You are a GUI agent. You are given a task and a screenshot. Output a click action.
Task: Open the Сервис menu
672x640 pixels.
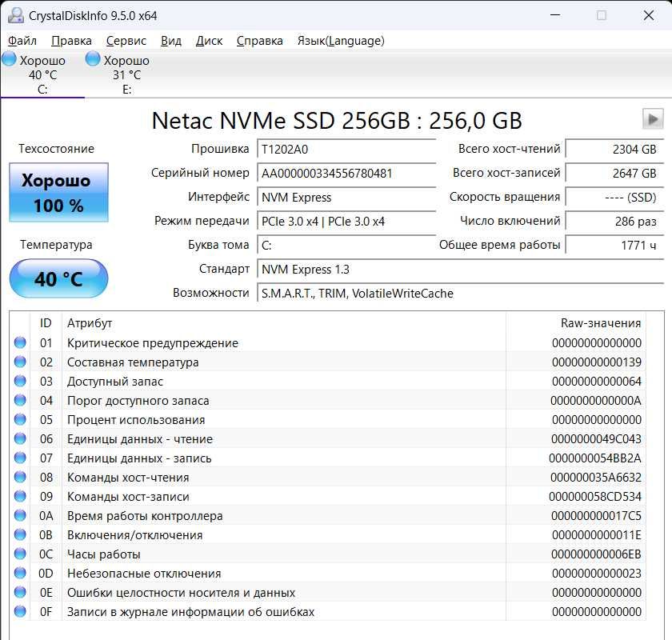point(126,41)
